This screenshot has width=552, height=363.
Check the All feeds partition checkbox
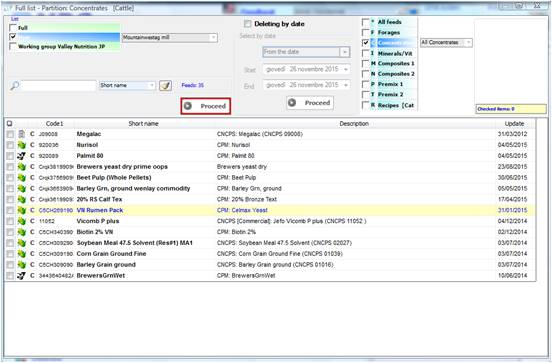click(366, 22)
